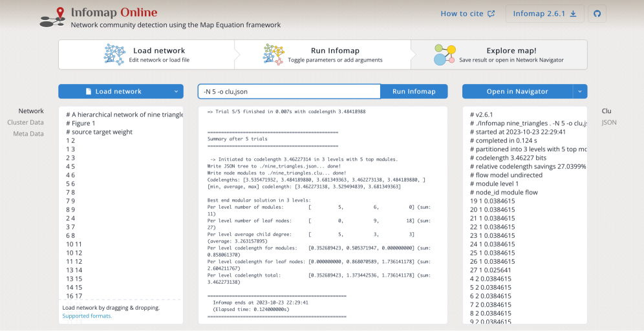This screenshot has width=644, height=331.
Task: Click the download icon beside Infomap 2.6.1
Action: (x=573, y=14)
